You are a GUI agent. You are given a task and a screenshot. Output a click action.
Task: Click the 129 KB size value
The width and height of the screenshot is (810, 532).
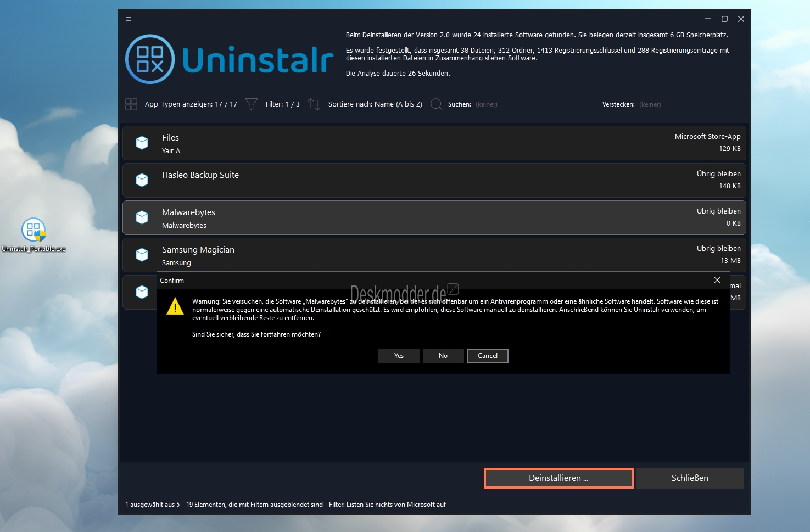pos(730,149)
